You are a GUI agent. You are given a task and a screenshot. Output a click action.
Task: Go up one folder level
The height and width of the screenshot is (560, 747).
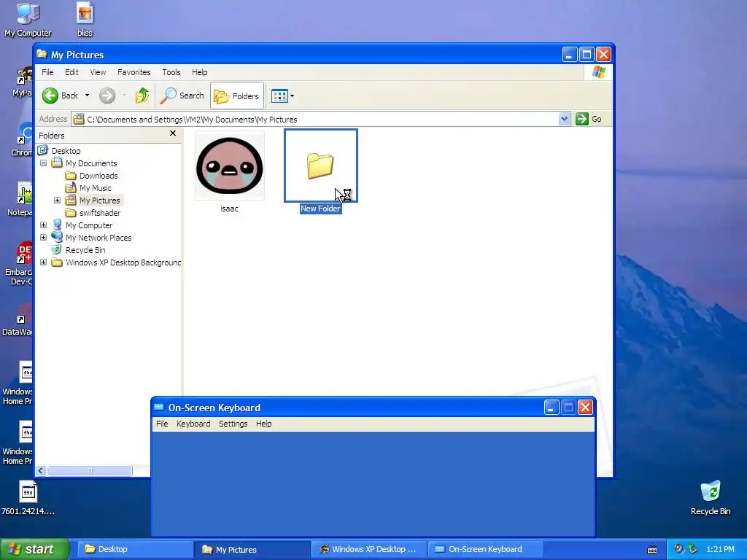click(x=142, y=96)
